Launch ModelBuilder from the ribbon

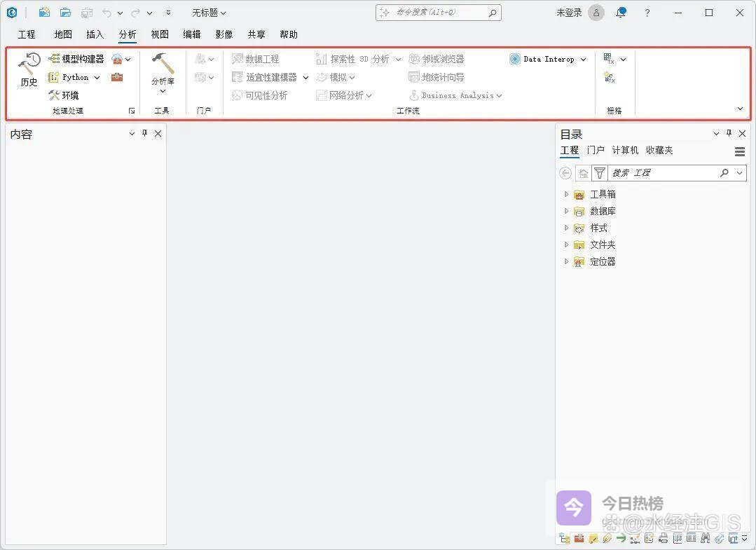point(76,59)
